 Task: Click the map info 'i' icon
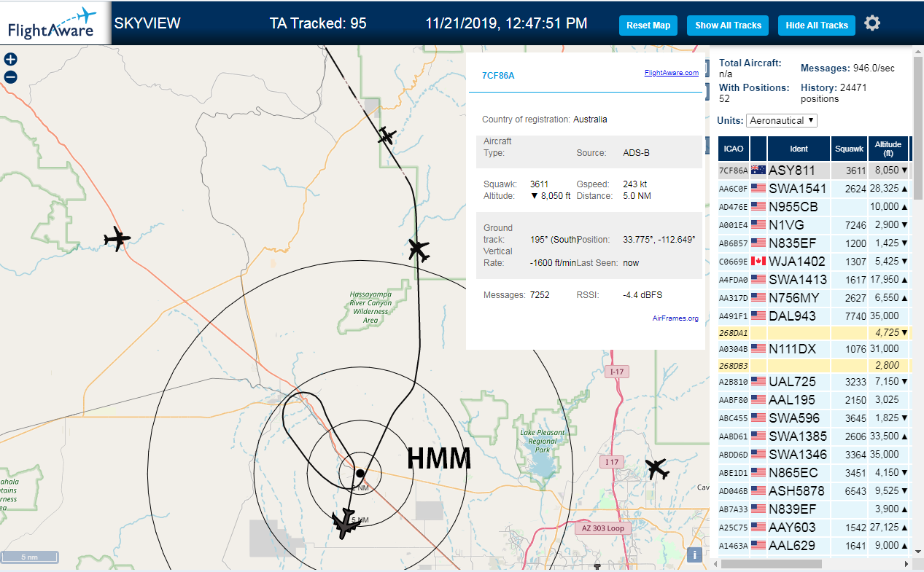click(695, 555)
